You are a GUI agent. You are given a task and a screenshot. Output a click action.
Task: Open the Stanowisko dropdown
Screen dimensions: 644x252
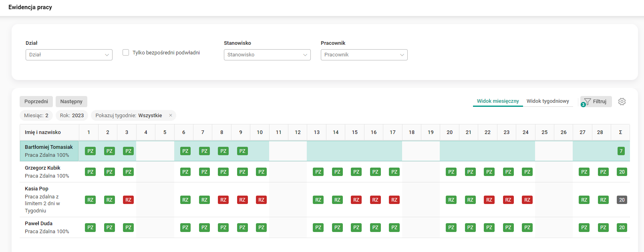267,55
